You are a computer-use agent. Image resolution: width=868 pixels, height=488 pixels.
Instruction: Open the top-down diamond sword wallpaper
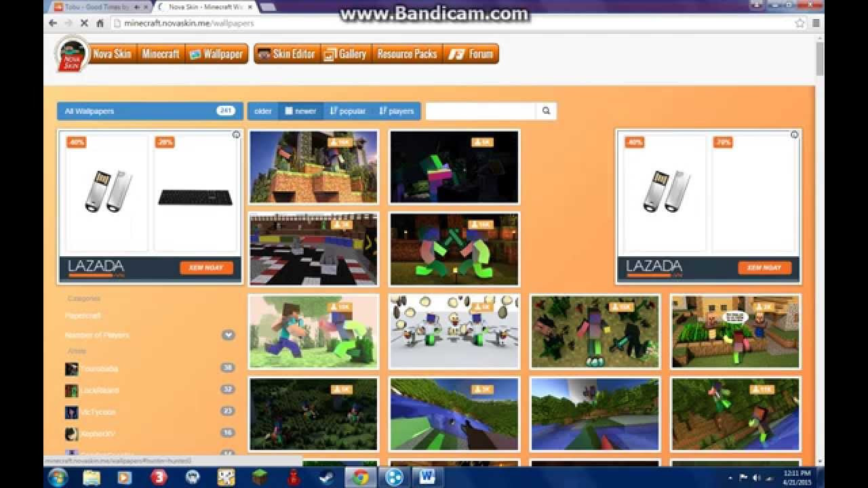(595, 331)
